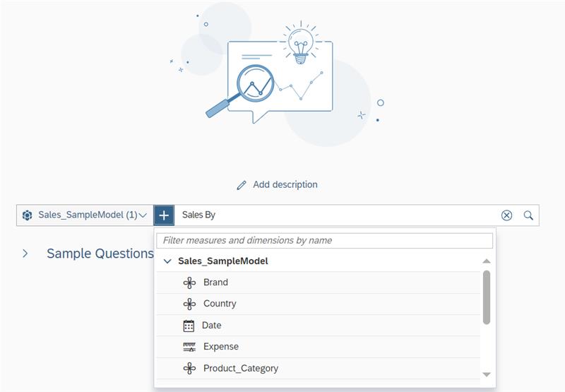The image size is (565, 392).
Task: Click the Brand dimension icon
Action: [189, 283]
